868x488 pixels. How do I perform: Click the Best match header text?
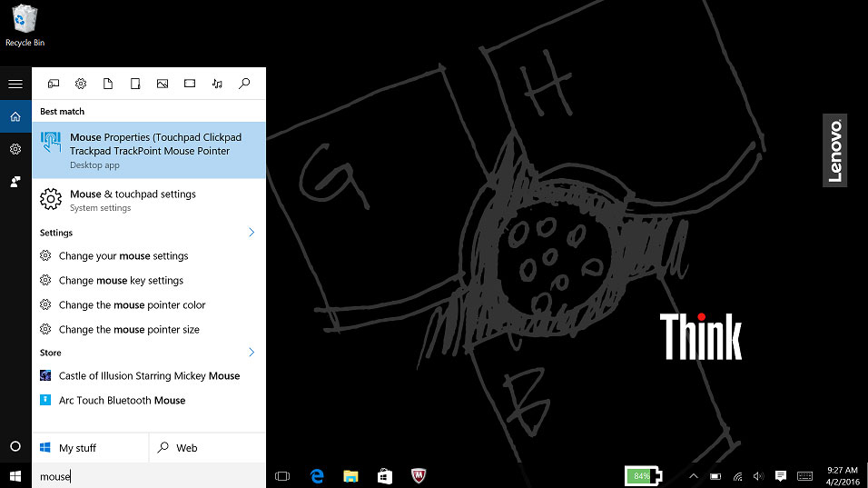pyautogui.click(x=62, y=112)
